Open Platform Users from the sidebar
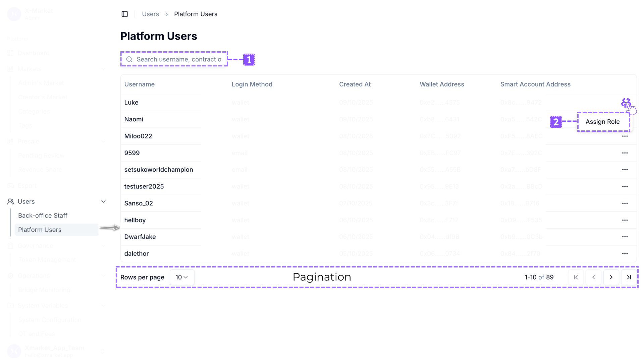 (40, 230)
